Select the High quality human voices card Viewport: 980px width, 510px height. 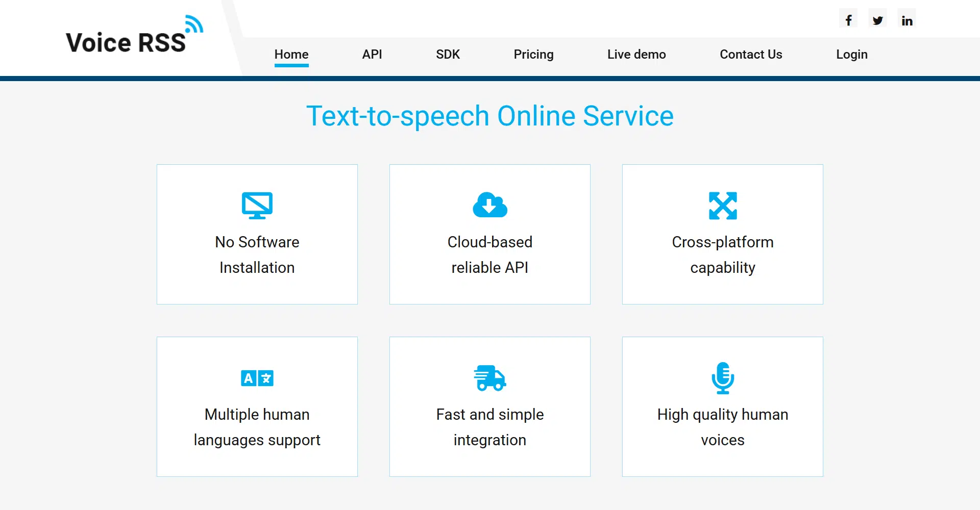[723, 406]
